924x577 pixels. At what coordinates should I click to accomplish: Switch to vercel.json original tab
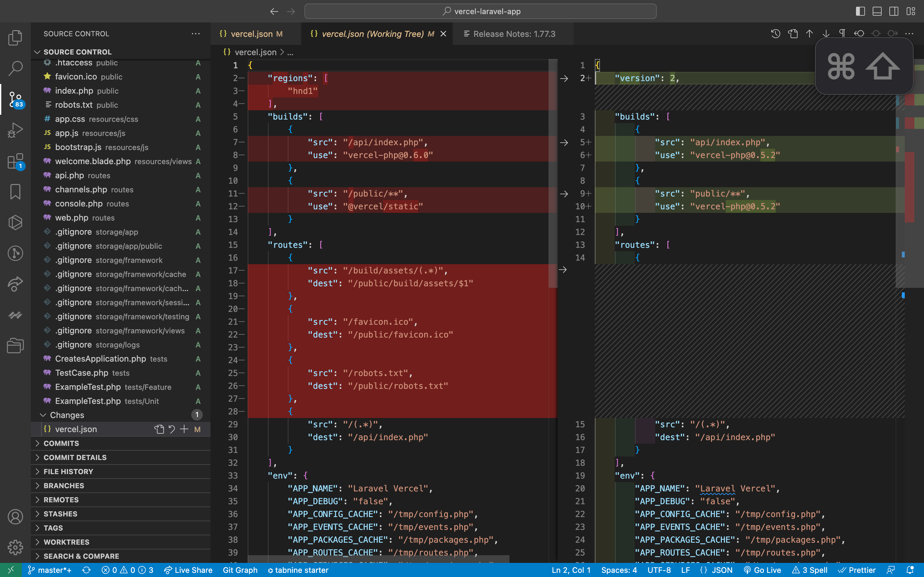pyautogui.click(x=252, y=34)
